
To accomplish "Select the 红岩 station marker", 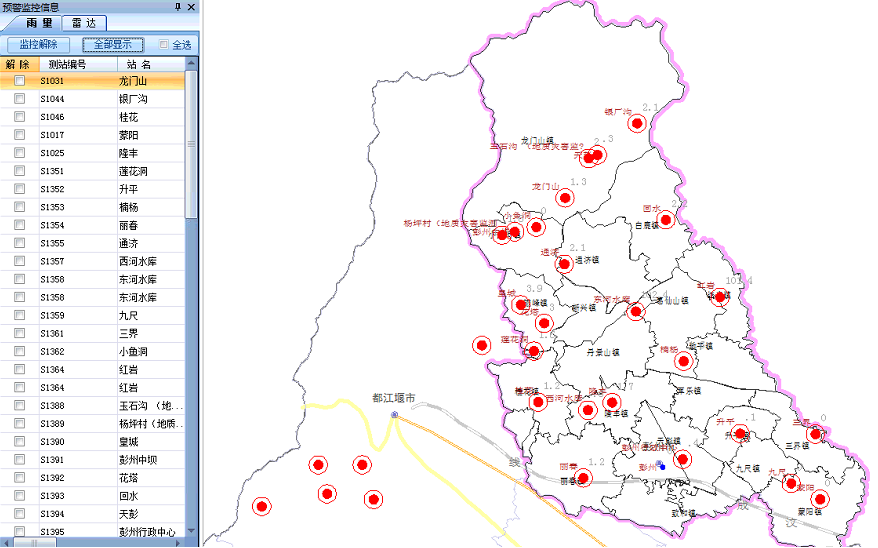I will (718, 296).
